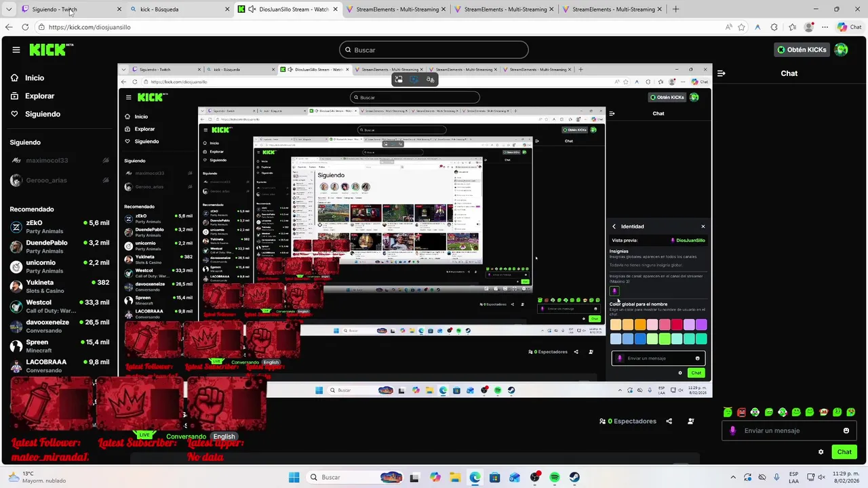Insert the red angry face emote
This screenshot has height=488, width=868.
[x=741, y=412]
